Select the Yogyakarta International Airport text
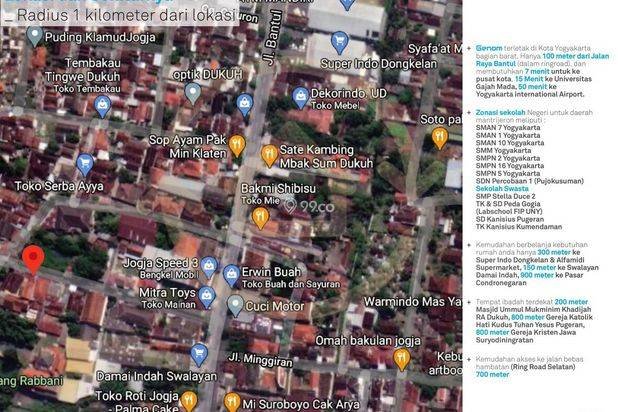The image size is (618, 412). click(530, 94)
